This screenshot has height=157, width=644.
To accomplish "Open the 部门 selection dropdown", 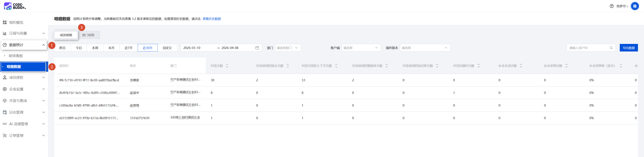I will click(x=287, y=48).
